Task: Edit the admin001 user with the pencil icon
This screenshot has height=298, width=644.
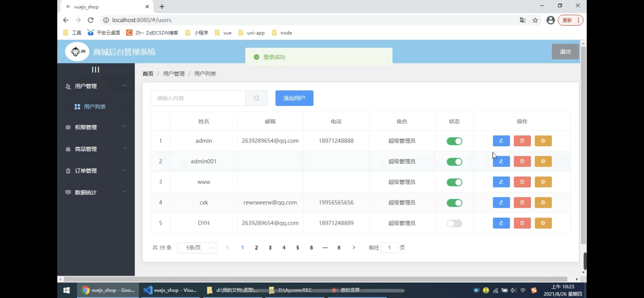Action: 501,161
